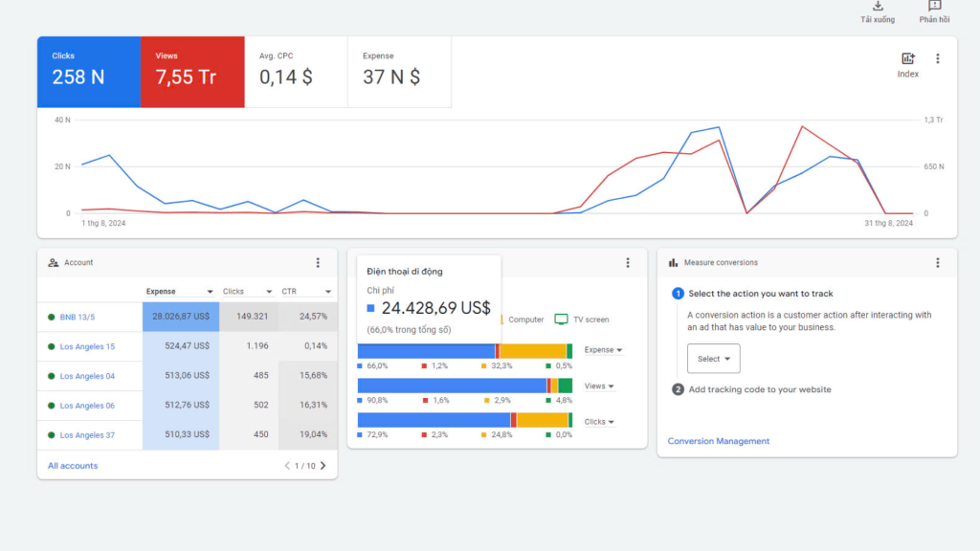Screen dimensions: 980x551
Task: Select the blue Clicks metric tile
Action: pyautogui.click(x=89, y=72)
